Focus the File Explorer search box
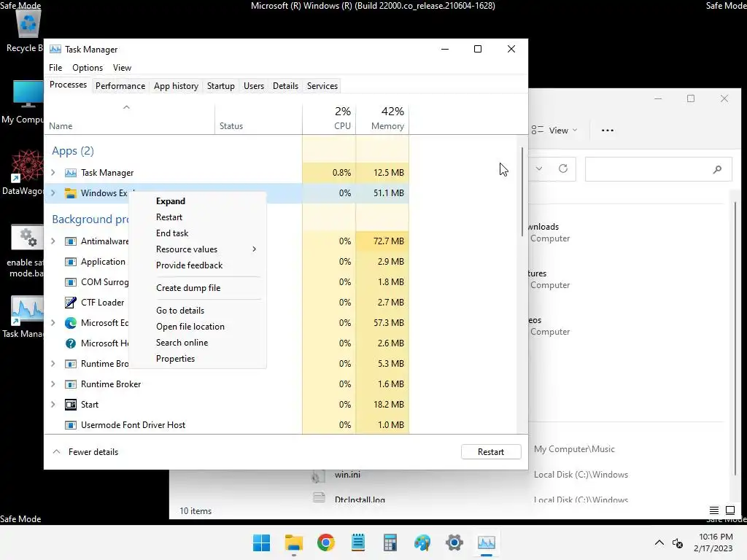 pos(659,169)
